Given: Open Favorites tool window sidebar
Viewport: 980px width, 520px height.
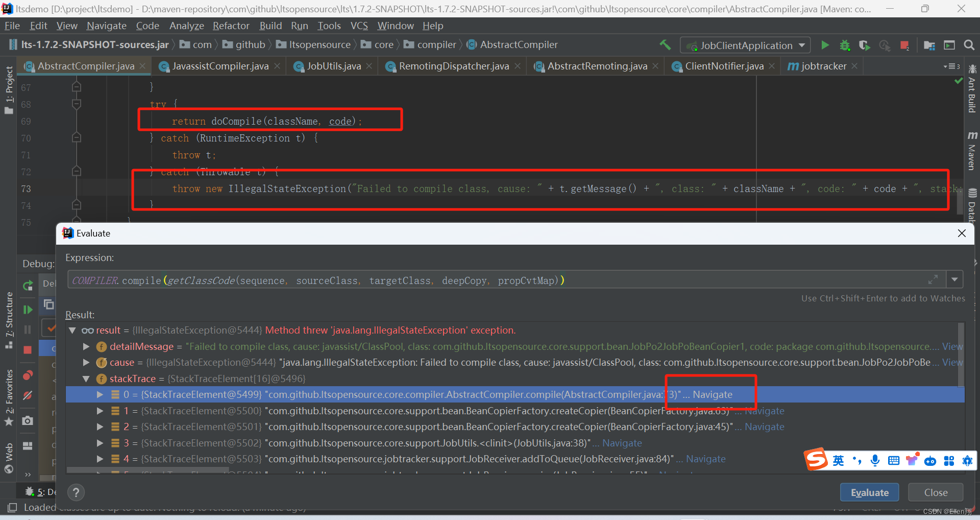Looking at the screenshot, I should 9,397.
